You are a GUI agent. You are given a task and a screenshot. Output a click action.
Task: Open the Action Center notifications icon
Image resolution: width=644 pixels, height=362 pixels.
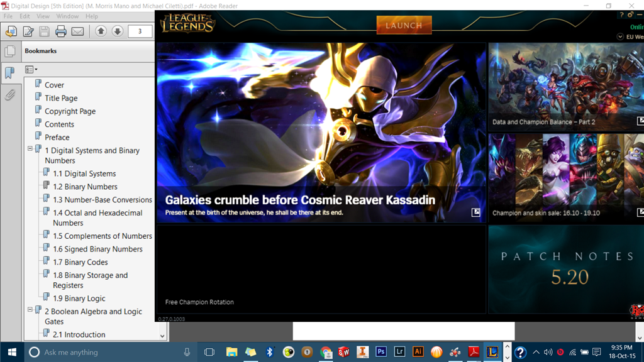pos(597,352)
